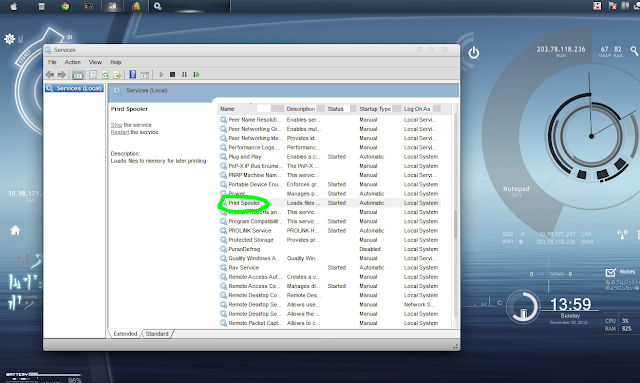The image size is (640, 383).
Task: Open the File menu
Action: click(x=52, y=62)
